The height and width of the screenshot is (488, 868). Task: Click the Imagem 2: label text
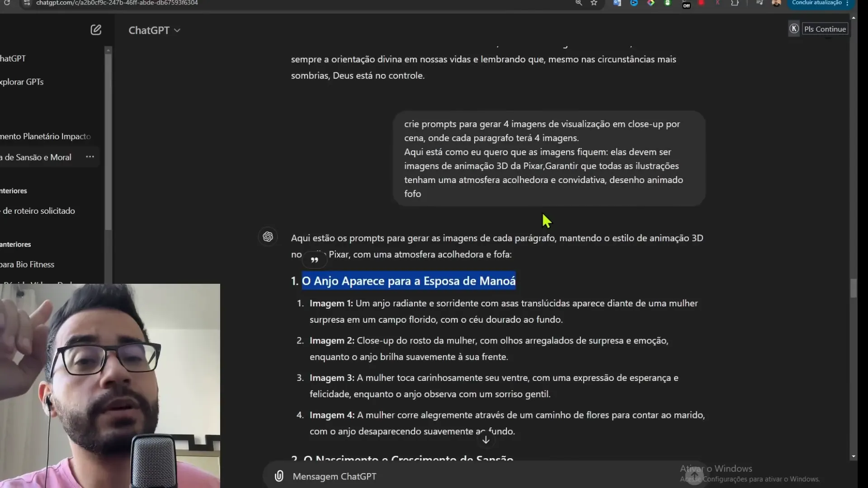click(332, 340)
